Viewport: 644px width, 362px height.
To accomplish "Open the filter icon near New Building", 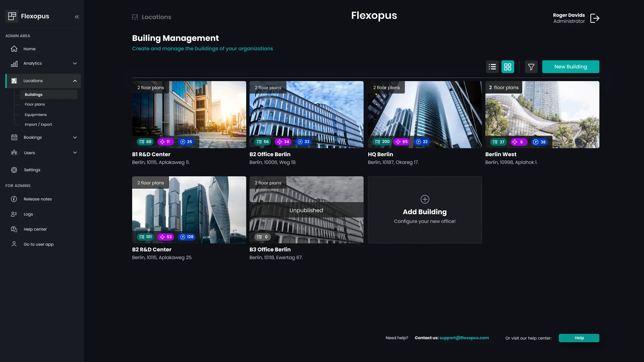I will [531, 66].
